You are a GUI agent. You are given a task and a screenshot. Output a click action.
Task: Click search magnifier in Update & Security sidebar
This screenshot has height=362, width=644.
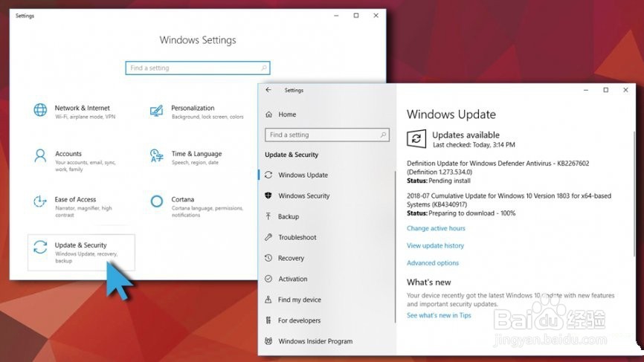coord(383,135)
